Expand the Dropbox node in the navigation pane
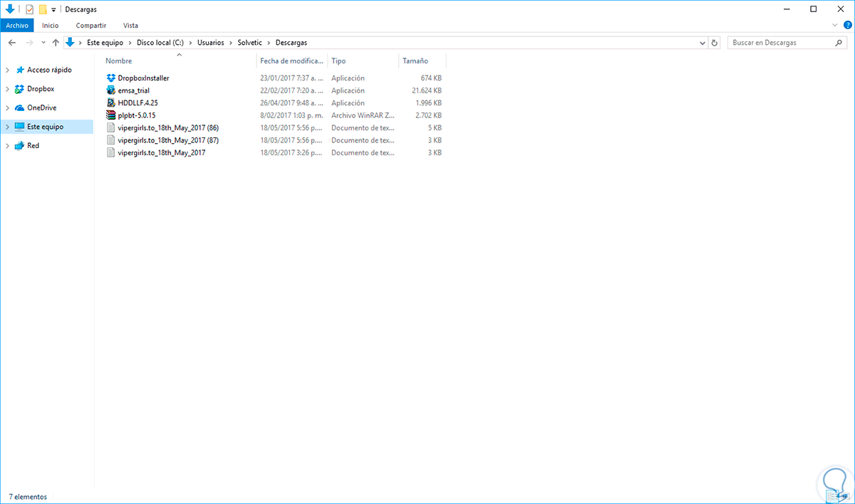855x504 pixels. click(x=7, y=89)
